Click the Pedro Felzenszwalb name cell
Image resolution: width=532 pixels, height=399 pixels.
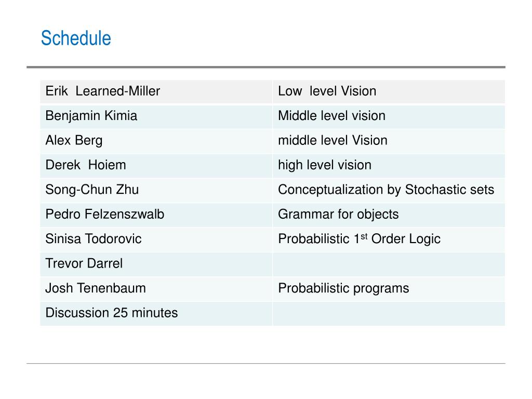156,215
